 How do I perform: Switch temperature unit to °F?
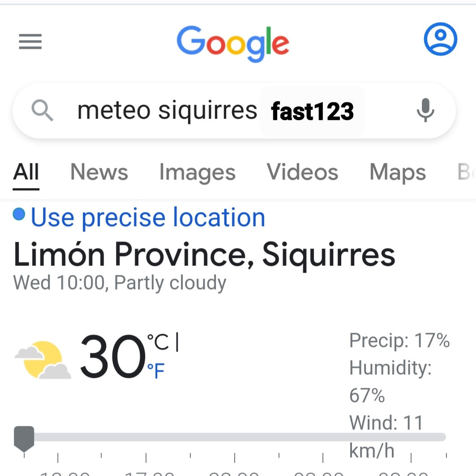(156, 371)
